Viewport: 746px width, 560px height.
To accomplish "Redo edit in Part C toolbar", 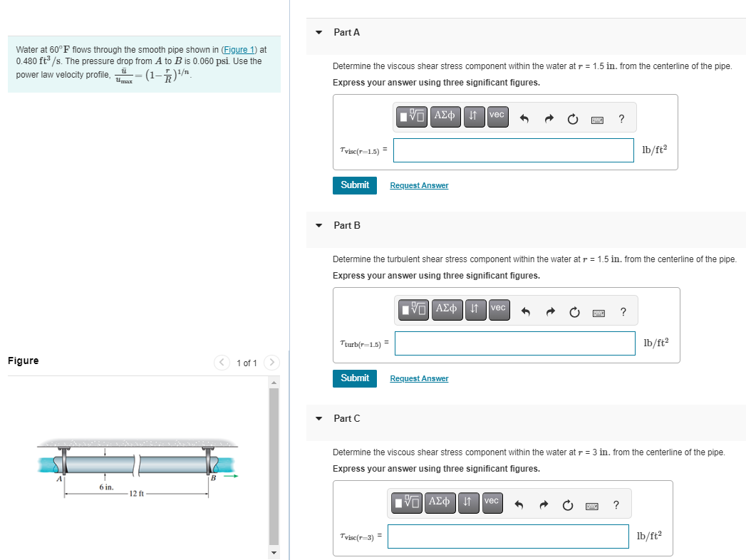I will point(544,505).
